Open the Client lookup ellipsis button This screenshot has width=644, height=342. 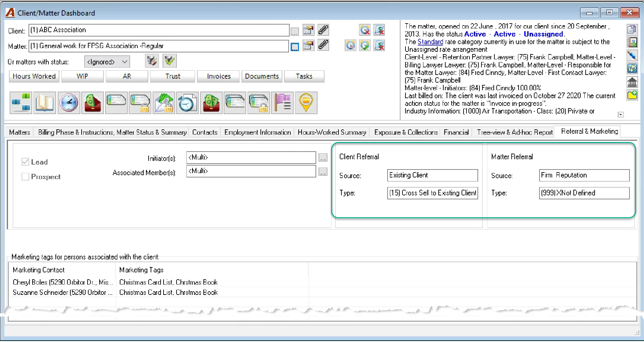295,32
